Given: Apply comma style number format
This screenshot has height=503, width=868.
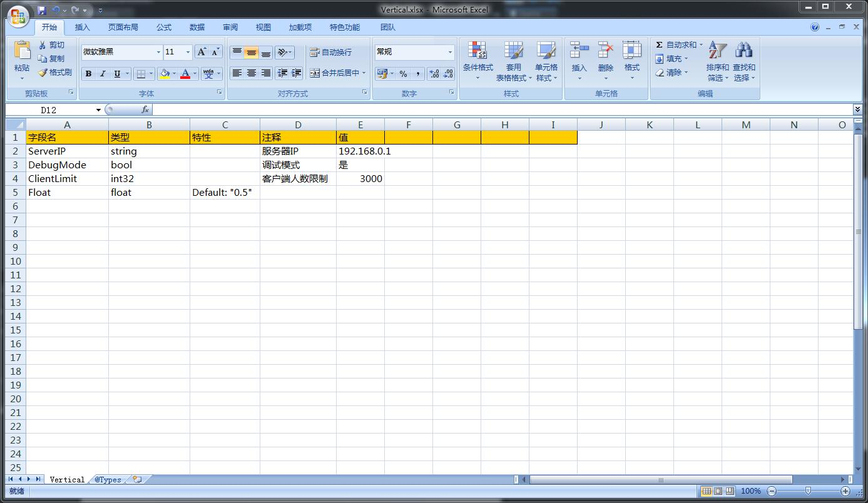Looking at the screenshot, I should point(417,74).
